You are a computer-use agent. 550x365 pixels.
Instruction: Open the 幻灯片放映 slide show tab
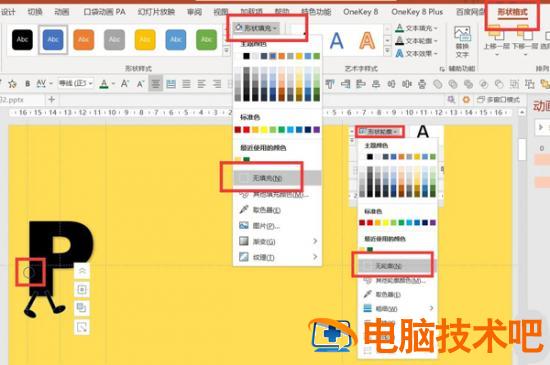[156, 12]
